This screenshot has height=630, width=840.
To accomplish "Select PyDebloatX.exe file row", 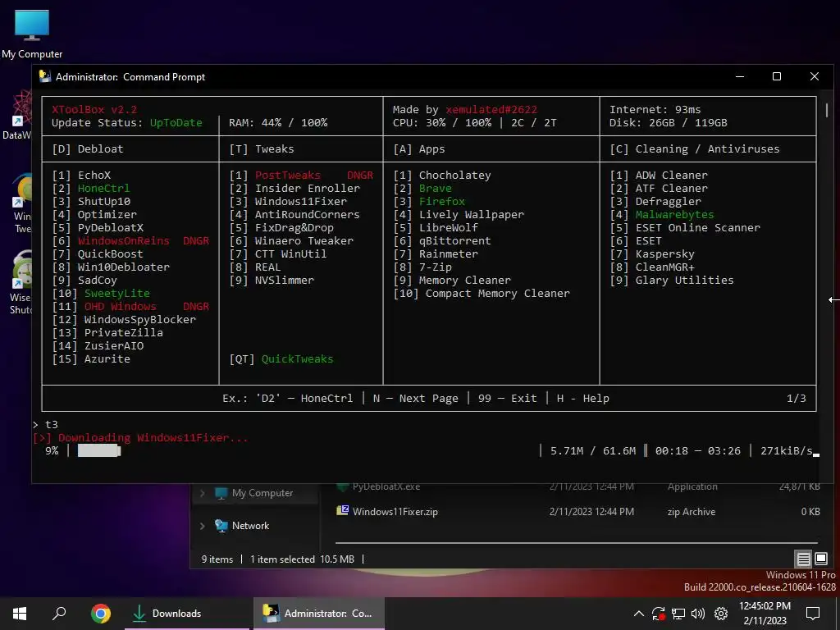I will pos(577,486).
